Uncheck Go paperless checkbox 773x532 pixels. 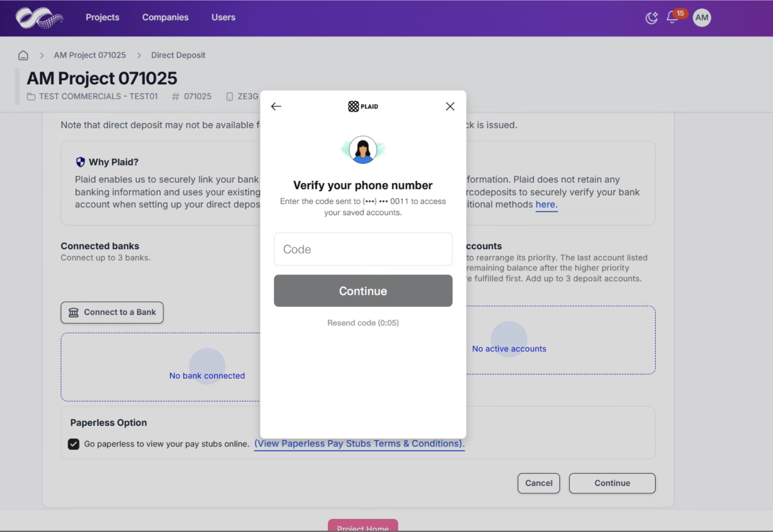click(73, 444)
